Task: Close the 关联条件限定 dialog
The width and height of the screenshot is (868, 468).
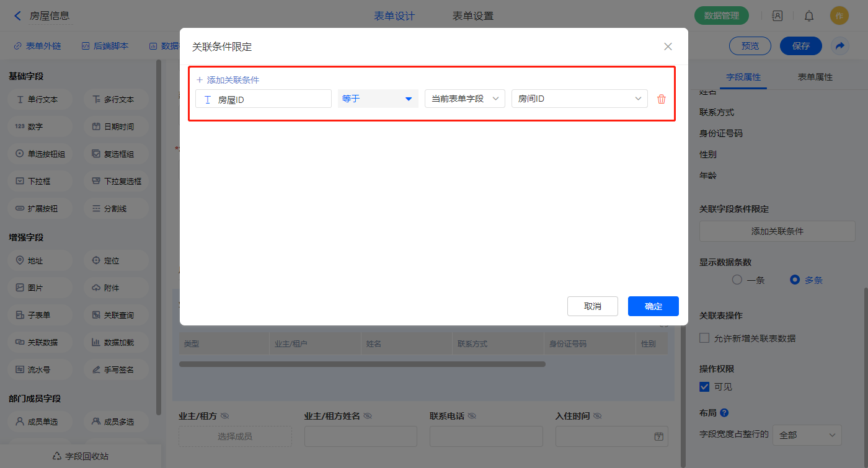Action: tap(668, 46)
